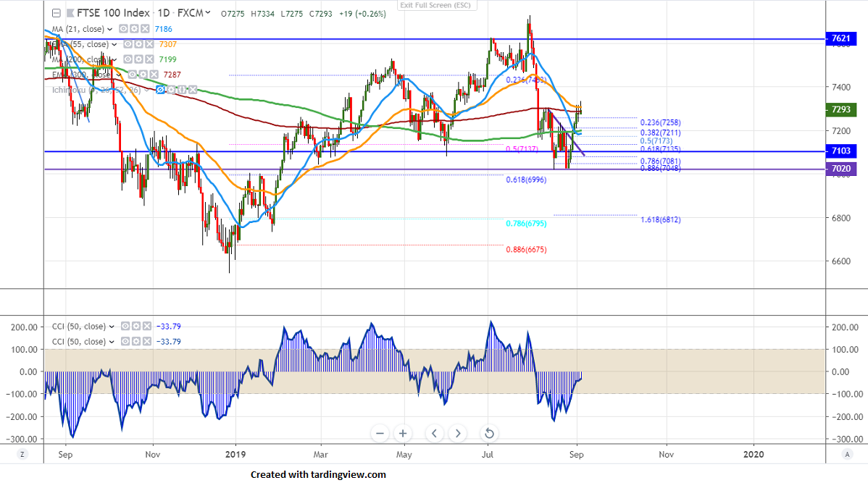Click the 0.618(6996) Fibonacci level label
The width and height of the screenshot is (868, 488).
tap(526, 180)
